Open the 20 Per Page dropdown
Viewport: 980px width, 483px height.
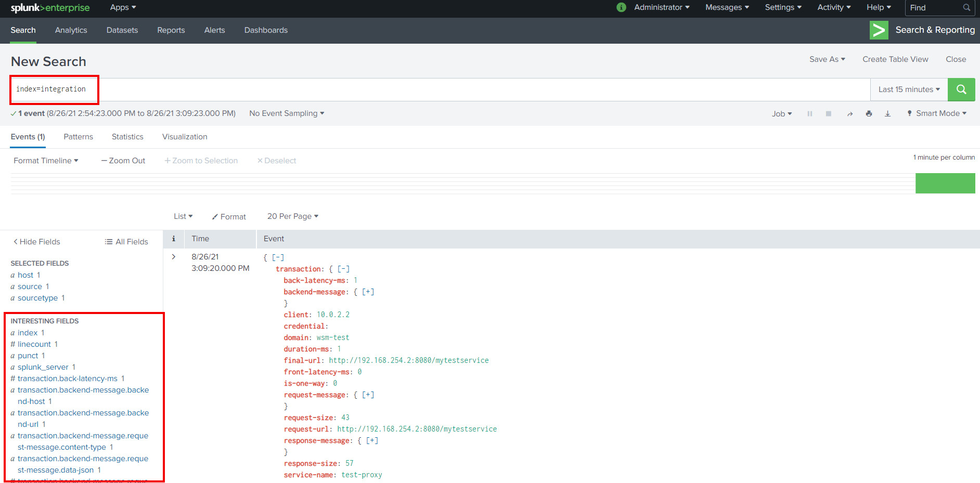click(x=293, y=216)
